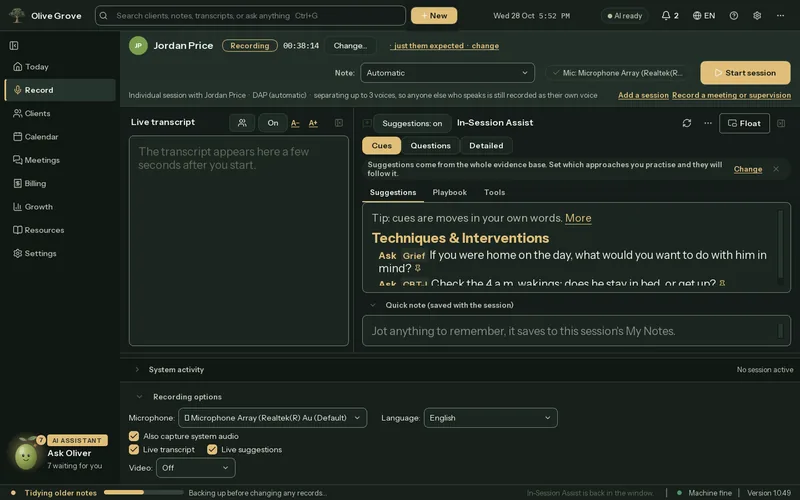Open the Video Off dropdown
Viewport: 800px width, 500px height.
[195, 468]
